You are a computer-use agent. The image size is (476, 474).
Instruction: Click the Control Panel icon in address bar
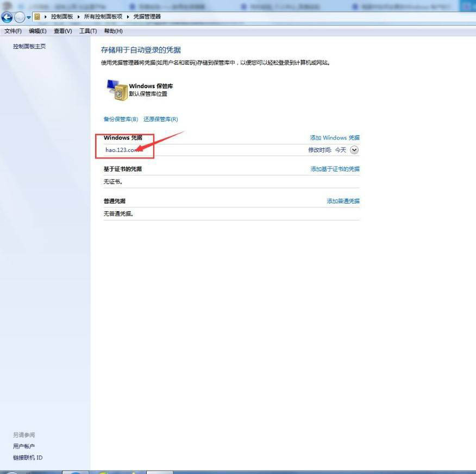37,17
